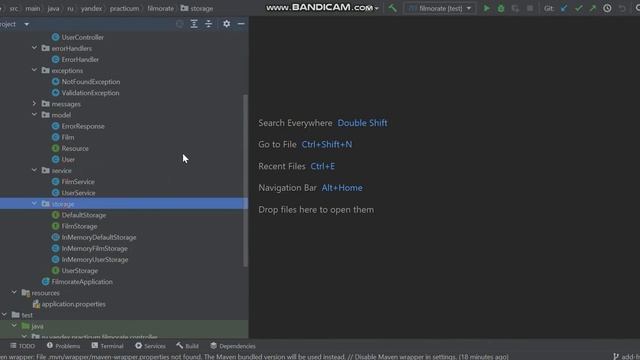
Task: Collapse the exceptions folder
Action: [x=34, y=70]
